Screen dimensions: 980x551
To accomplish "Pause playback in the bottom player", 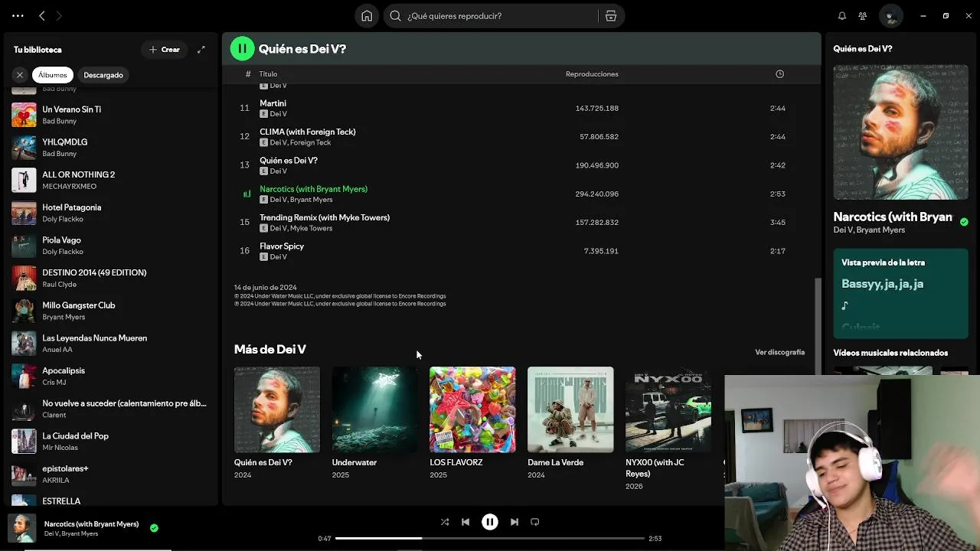I will click(490, 522).
